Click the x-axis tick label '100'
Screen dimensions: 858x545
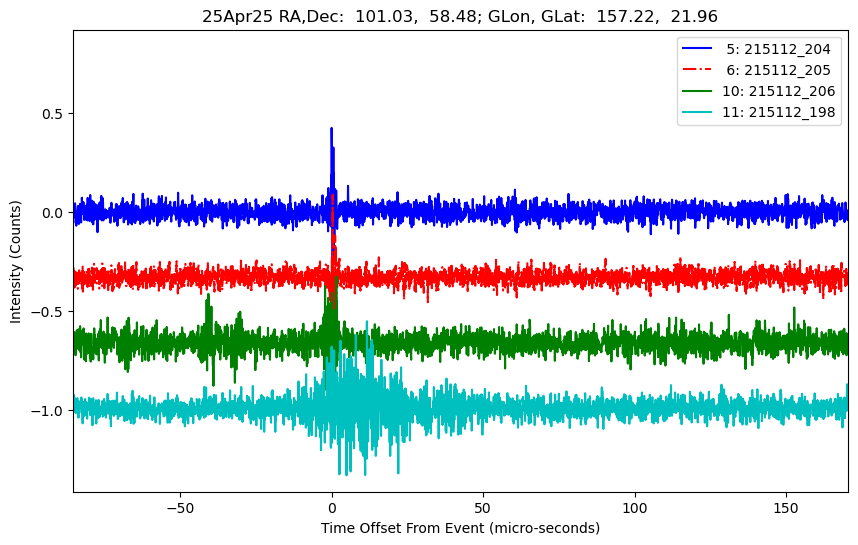coord(635,507)
